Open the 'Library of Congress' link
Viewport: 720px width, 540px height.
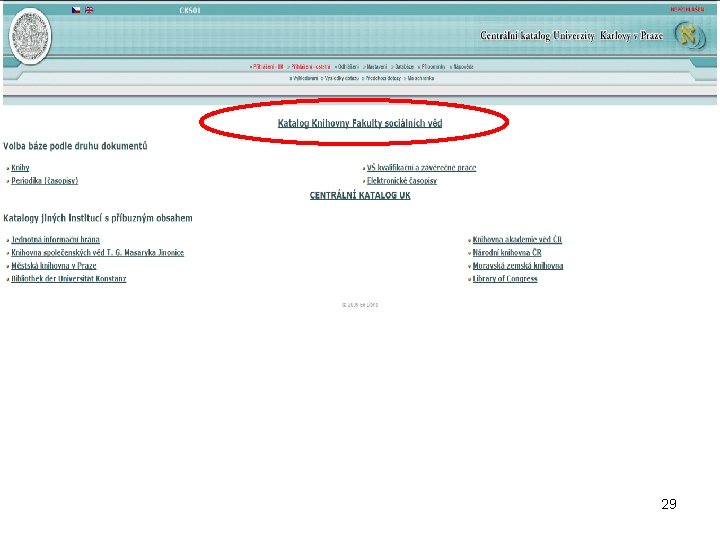(x=505, y=278)
